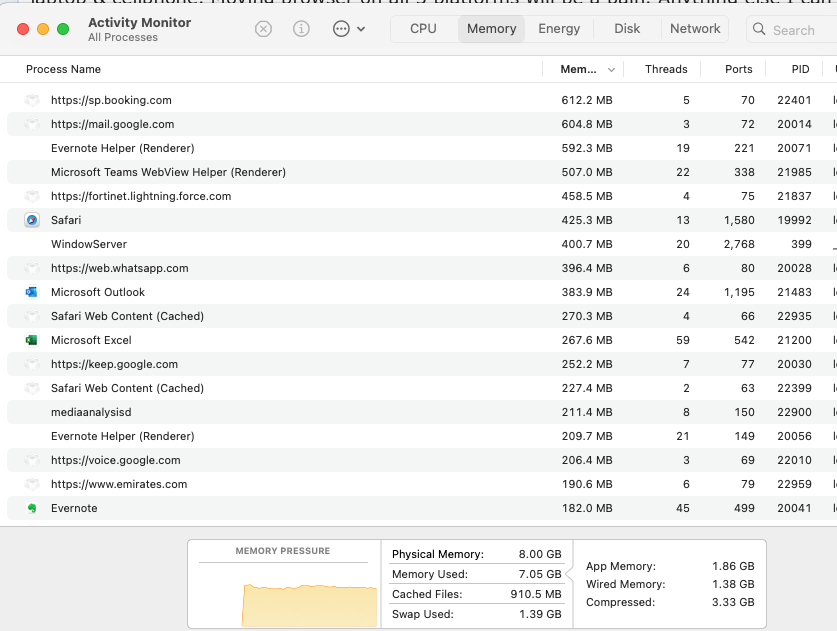Screen dimensions: 837x631
Task: Switch to the Memory tab
Action: (492, 29)
